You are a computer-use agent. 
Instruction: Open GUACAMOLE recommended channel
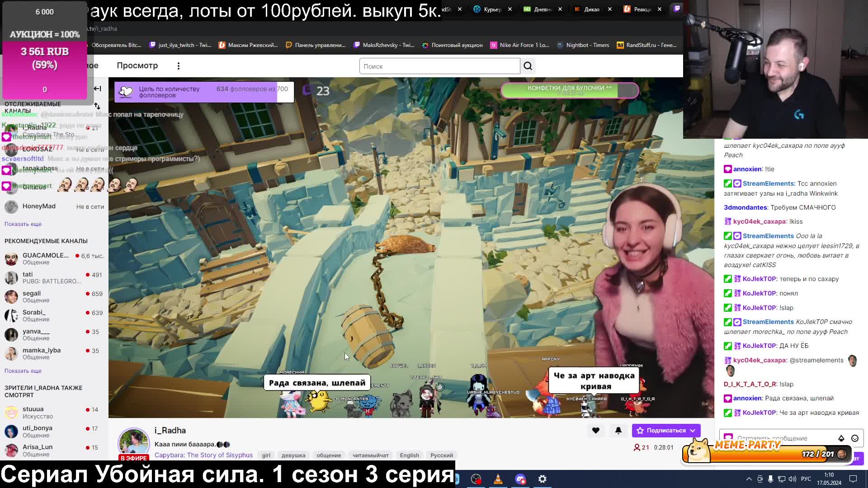point(54,258)
